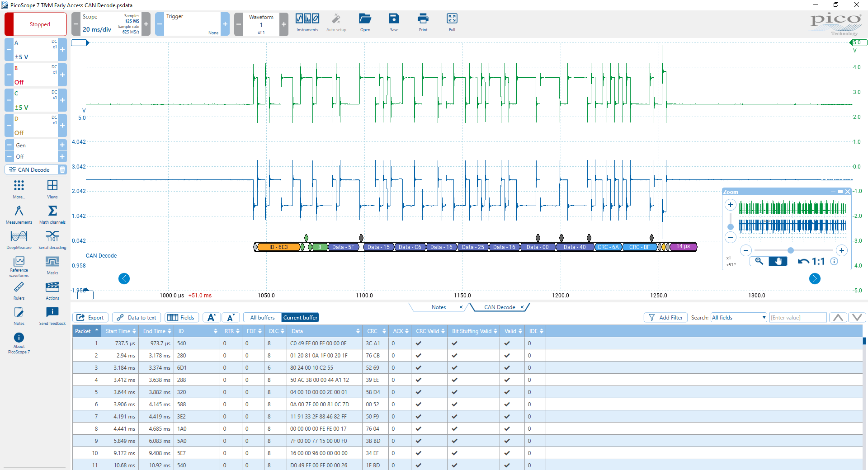Open the Serial decoding panel
This screenshot has width=868, height=470.
(52, 240)
